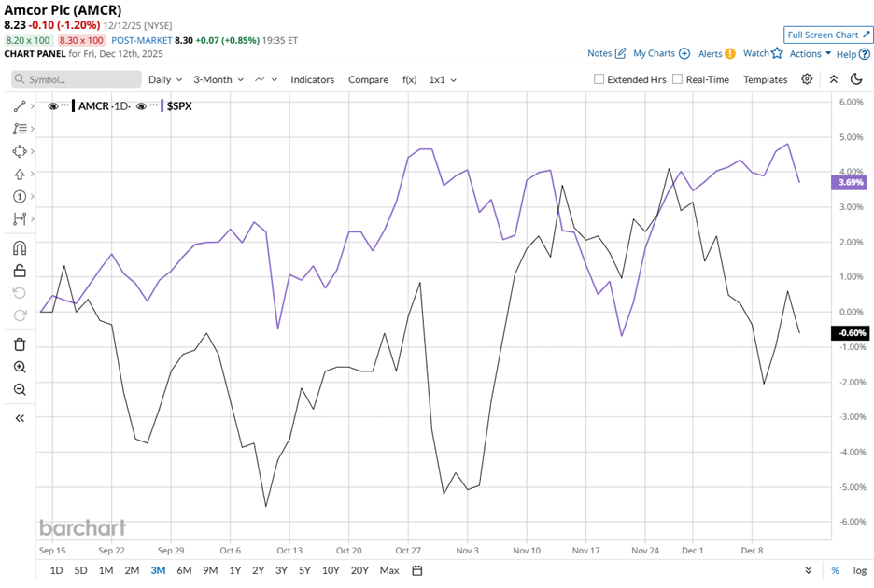Type in the Symbol search field
The width and height of the screenshot is (874, 588).
[x=75, y=79]
